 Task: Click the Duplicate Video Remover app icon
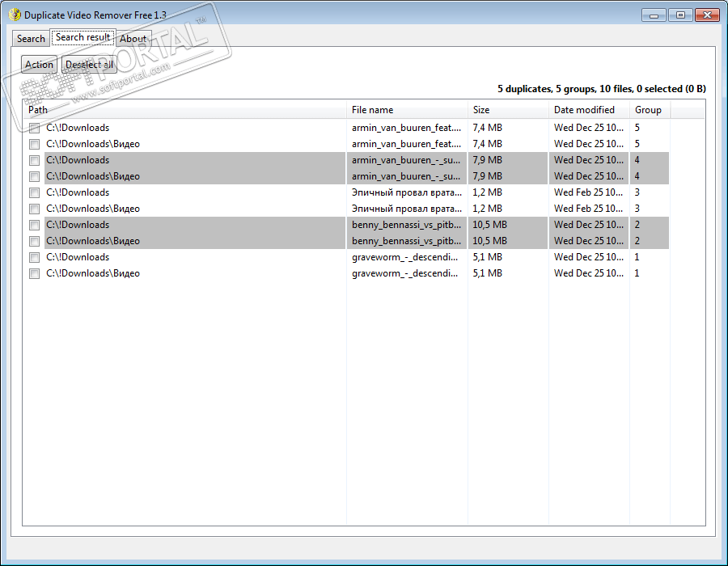click(15, 15)
